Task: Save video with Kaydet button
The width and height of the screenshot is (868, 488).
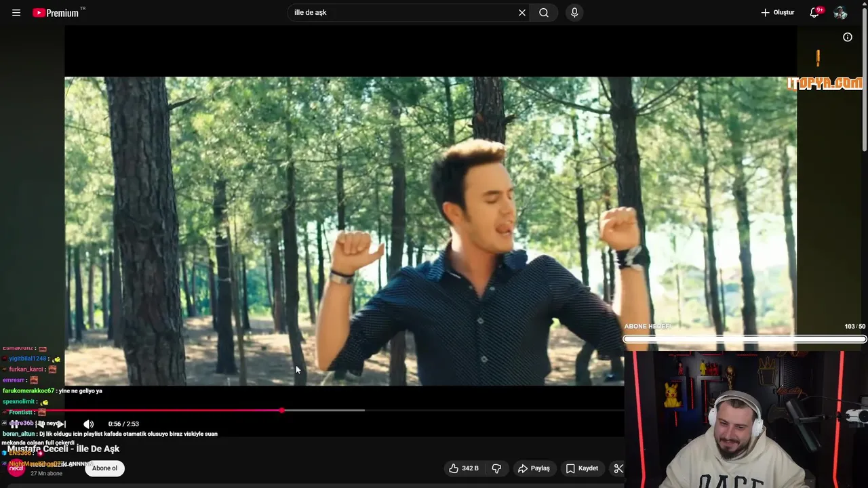Action: tap(583, 468)
